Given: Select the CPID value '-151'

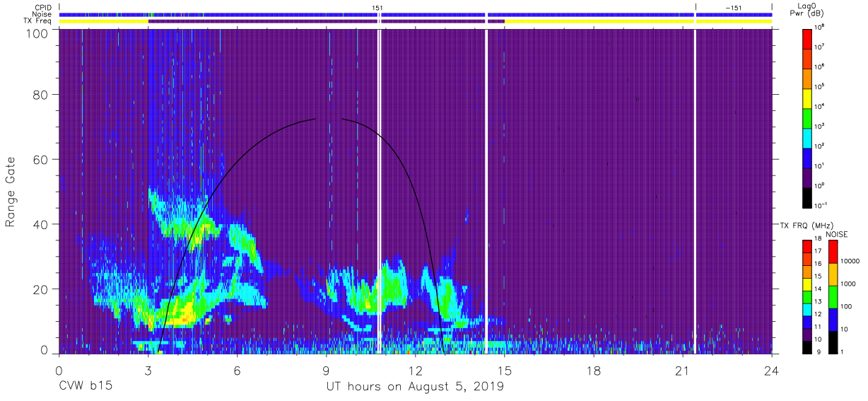Looking at the screenshot, I should [734, 7].
